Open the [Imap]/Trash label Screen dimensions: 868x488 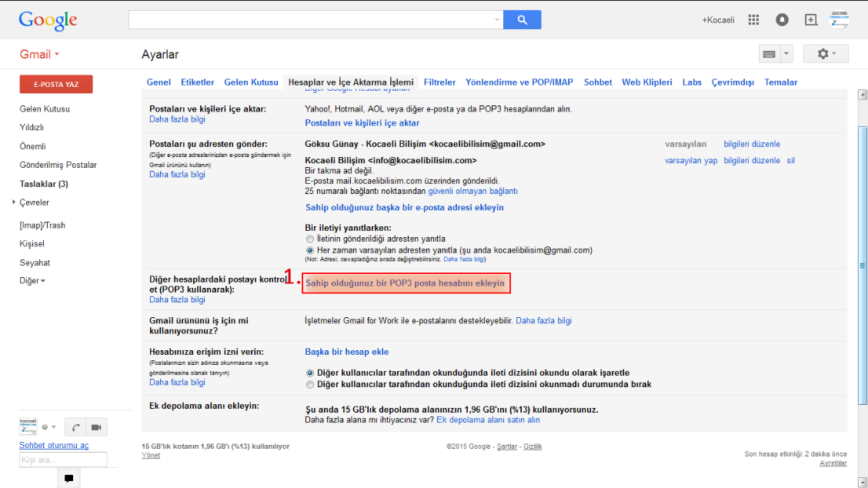42,226
